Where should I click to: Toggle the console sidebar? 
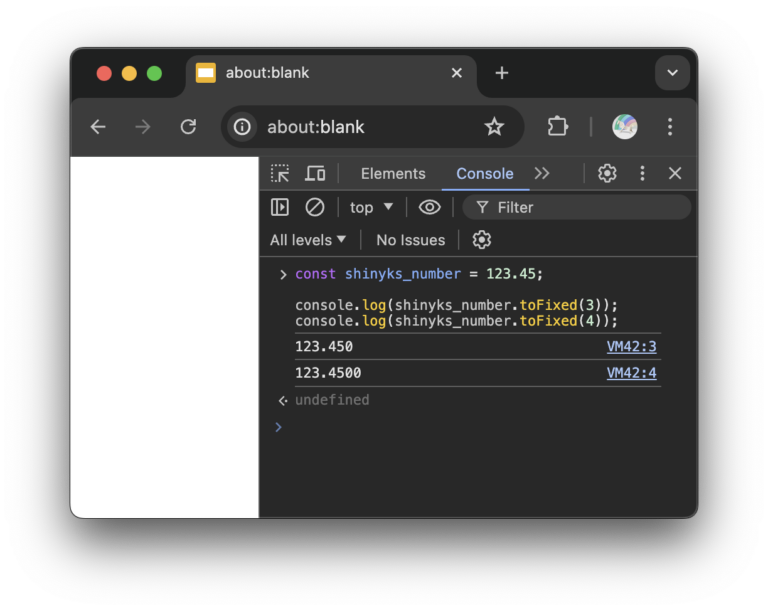point(280,207)
